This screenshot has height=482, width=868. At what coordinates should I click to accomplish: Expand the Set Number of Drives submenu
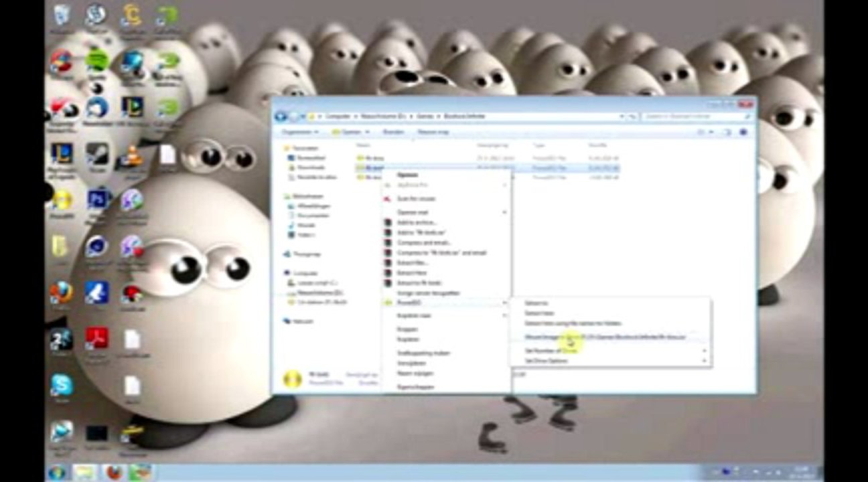tap(610, 350)
